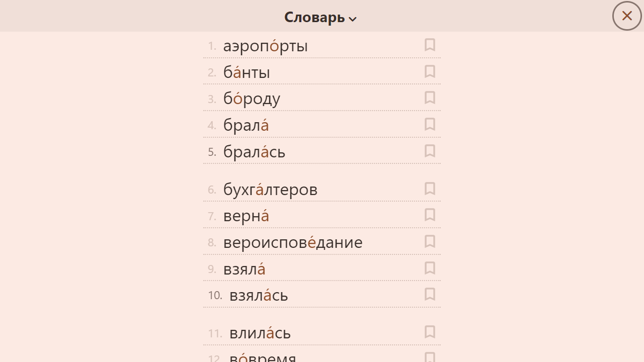
Task: Select the word аэропо́рты in the list
Action: (x=266, y=45)
